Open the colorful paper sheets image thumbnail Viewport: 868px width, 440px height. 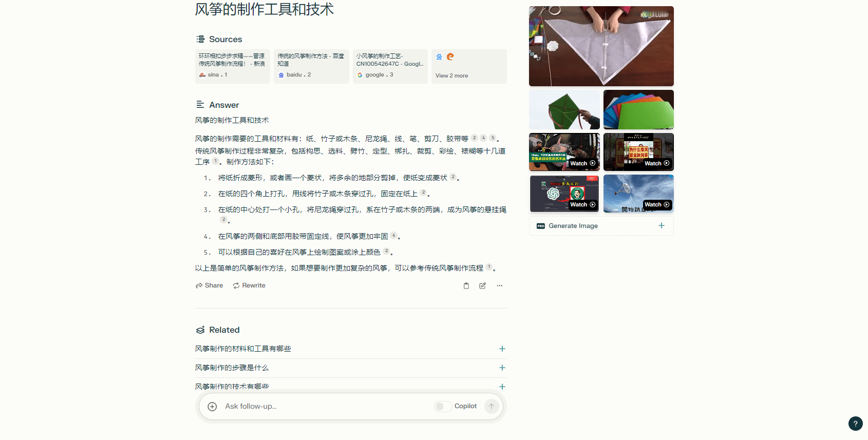638,110
